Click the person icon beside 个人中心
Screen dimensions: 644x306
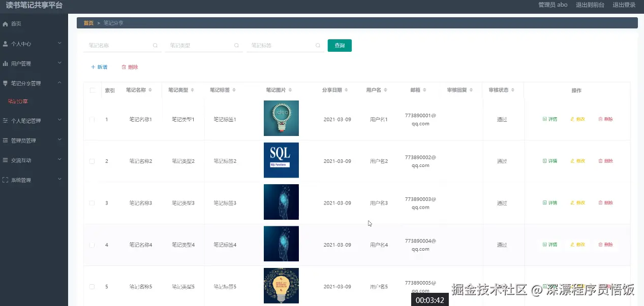click(6, 44)
